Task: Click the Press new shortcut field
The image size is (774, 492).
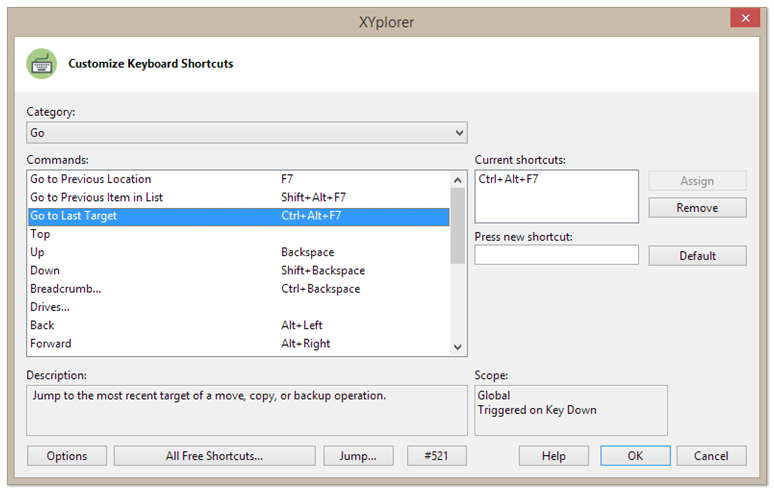Action: click(x=556, y=255)
